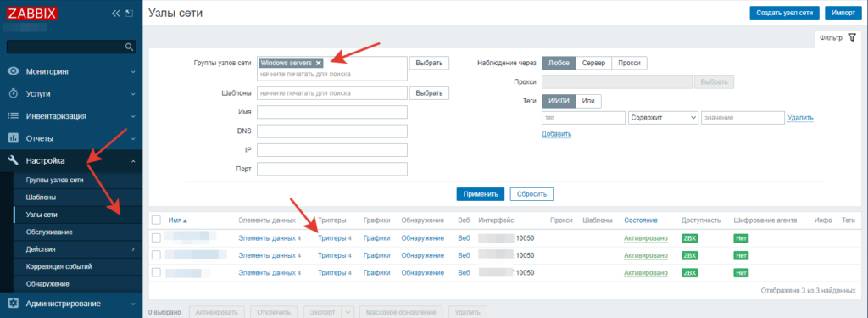Tick the second host row checkbox
The height and width of the screenshot is (318, 868).
pos(156,255)
